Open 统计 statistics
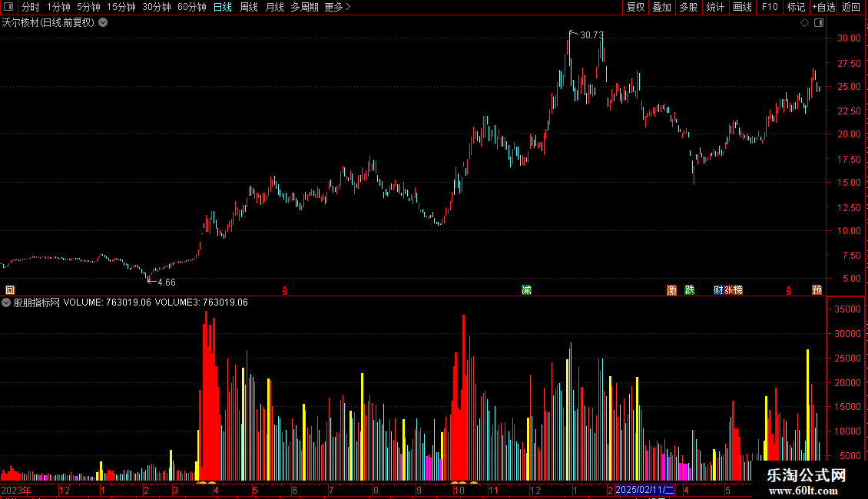The width and height of the screenshot is (868, 499). [x=715, y=7]
